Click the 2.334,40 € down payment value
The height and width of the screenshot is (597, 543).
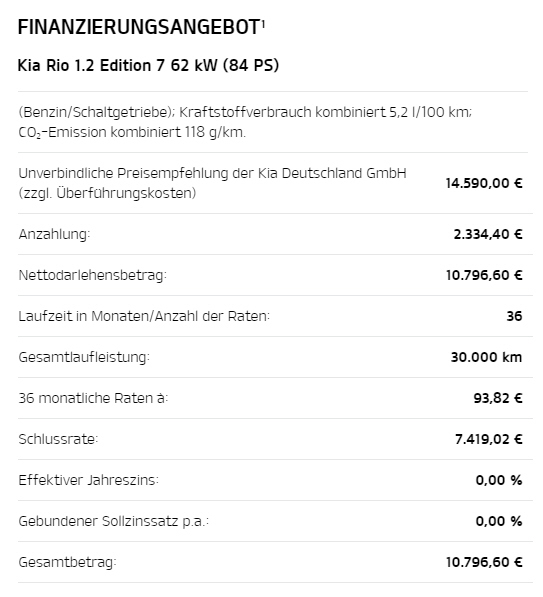pyautogui.click(x=488, y=234)
